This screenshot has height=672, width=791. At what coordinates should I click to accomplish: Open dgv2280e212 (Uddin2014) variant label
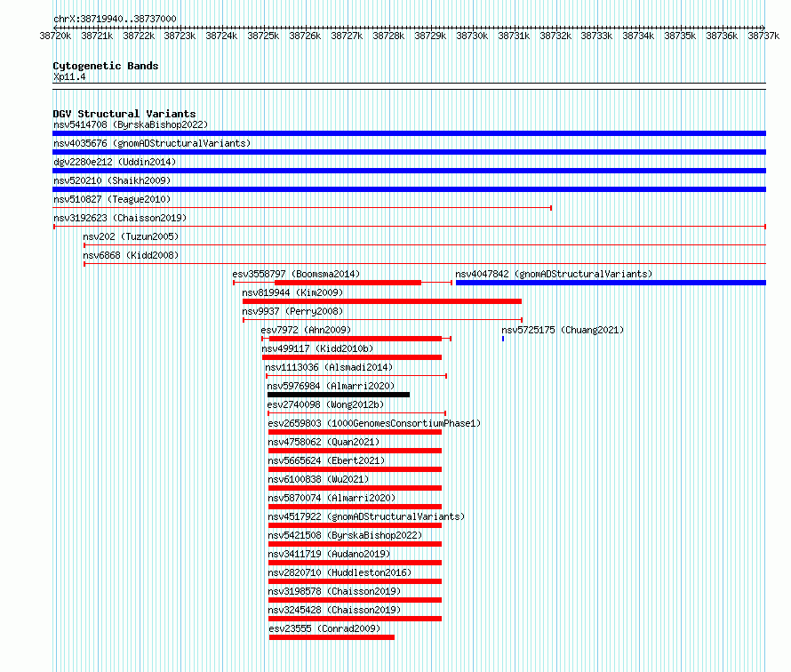(x=115, y=162)
